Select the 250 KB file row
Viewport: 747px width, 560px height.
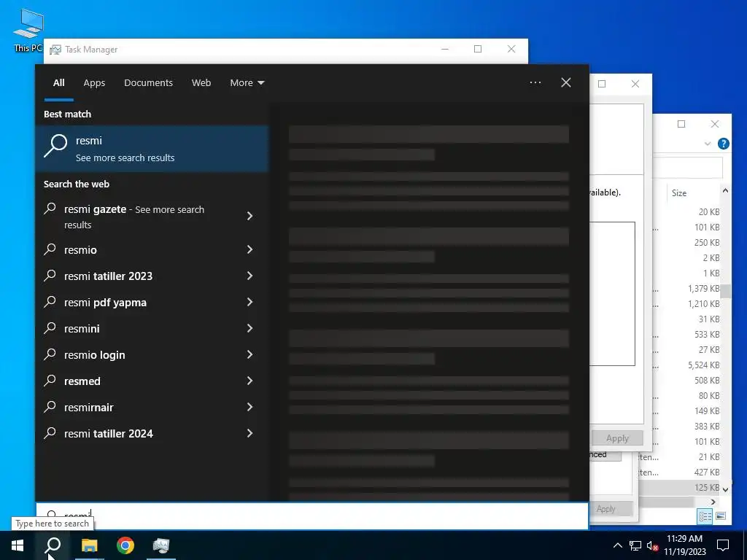(686, 242)
